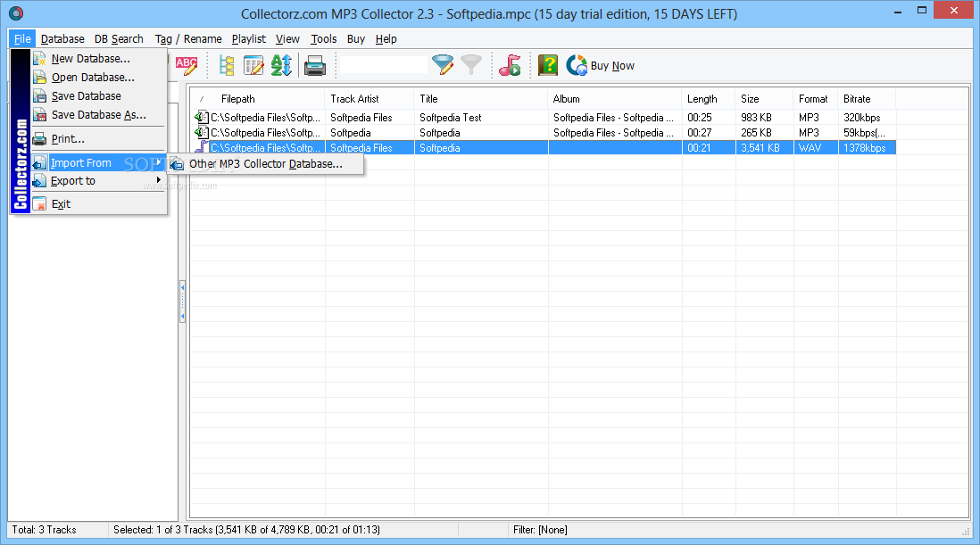
Task: Click the music note play icon
Action: tap(510, 65)
